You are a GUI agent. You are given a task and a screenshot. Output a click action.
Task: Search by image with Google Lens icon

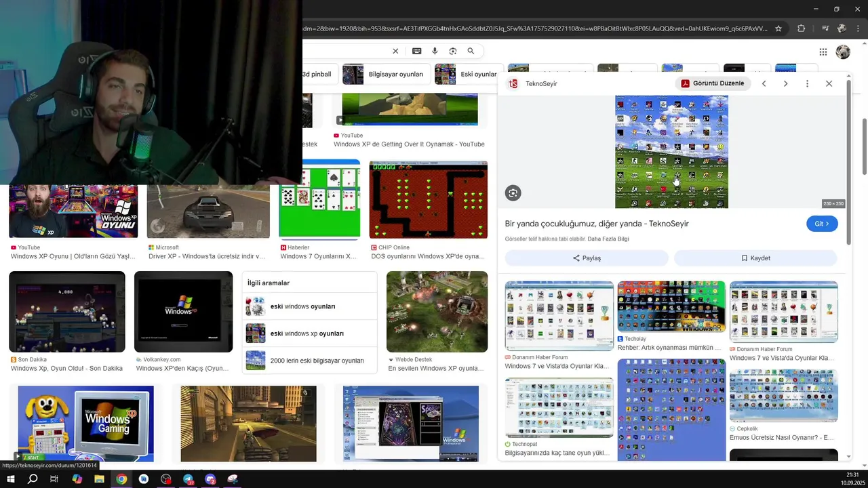(x=452, y=51)
